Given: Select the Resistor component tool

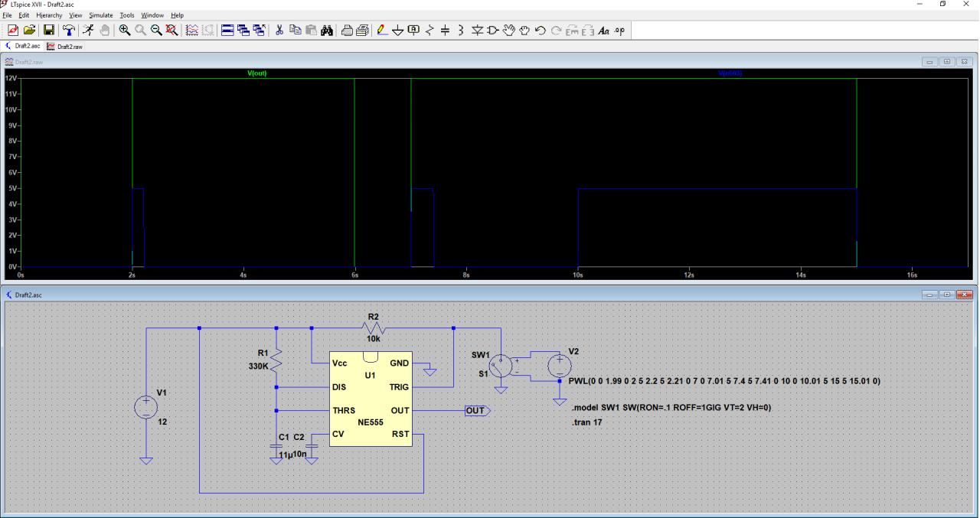Looking at the screenshot, I should 430,31.
